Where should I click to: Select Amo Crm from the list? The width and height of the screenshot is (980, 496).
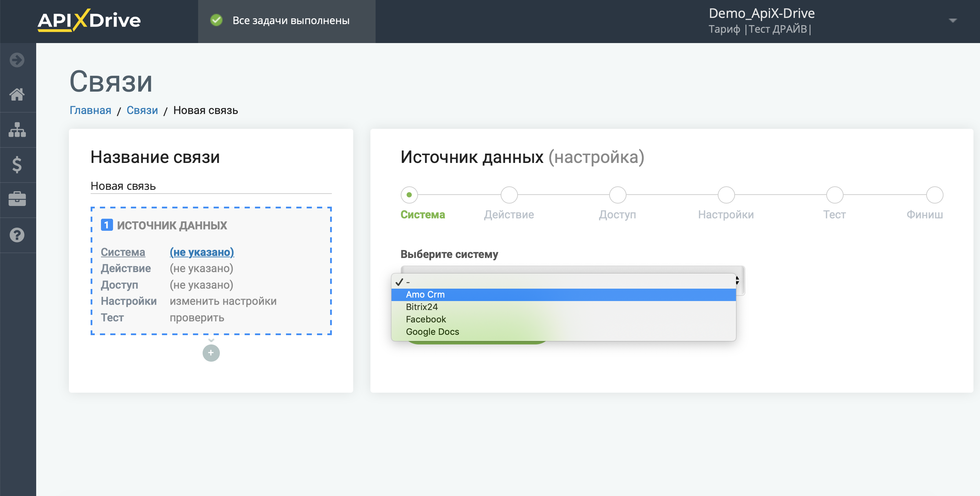[563, 294]
